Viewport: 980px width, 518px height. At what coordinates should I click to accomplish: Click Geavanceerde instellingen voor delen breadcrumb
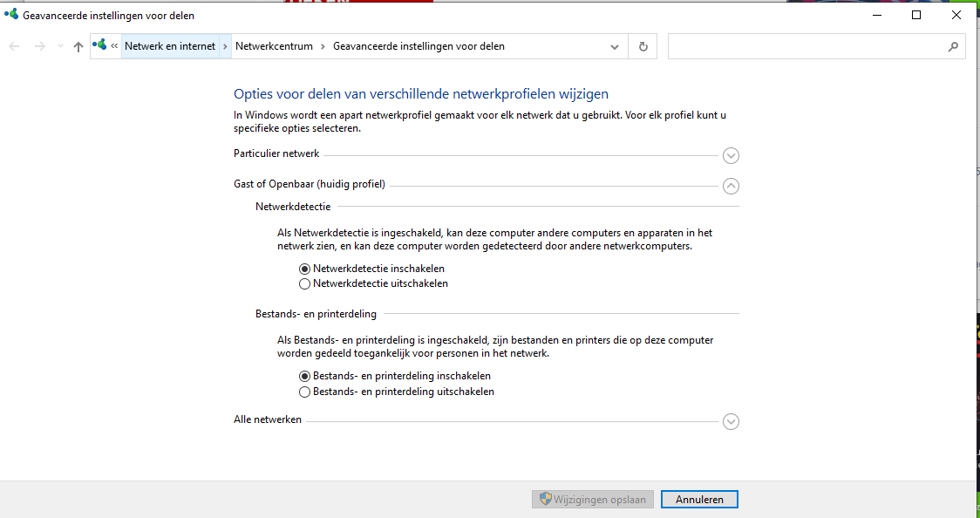pyautogui.click(x=419, y=46)
